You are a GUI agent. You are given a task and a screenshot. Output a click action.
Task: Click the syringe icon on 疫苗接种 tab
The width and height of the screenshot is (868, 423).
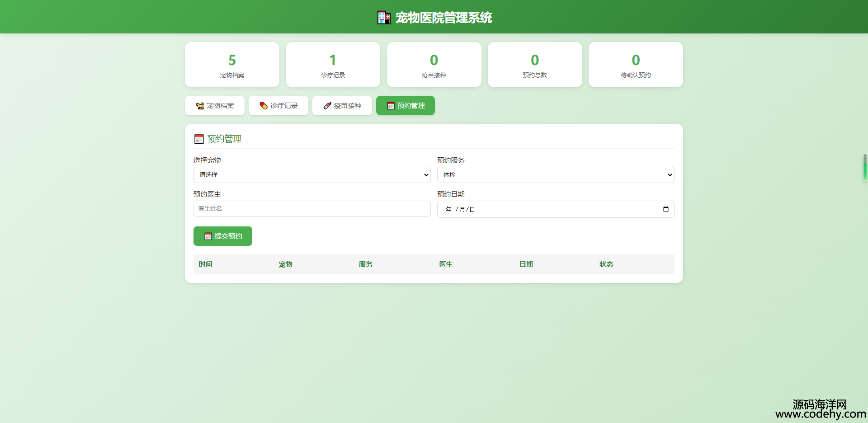[327, 106]
